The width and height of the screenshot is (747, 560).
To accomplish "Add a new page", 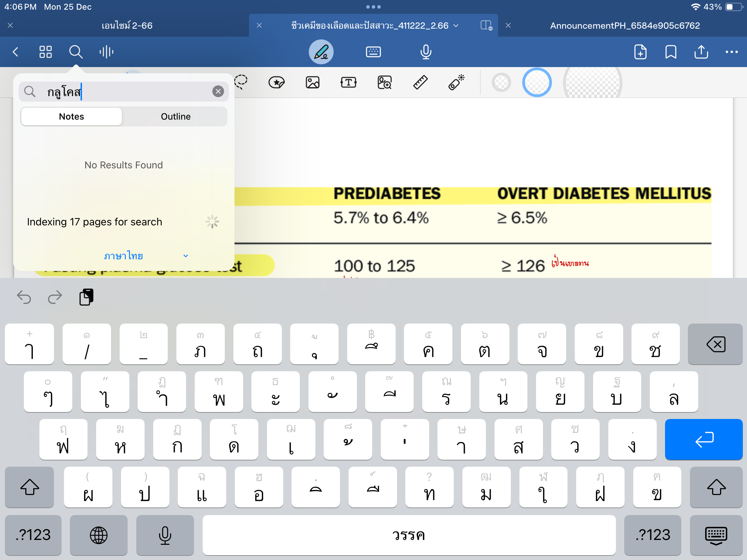I will [x=640, y=52].
